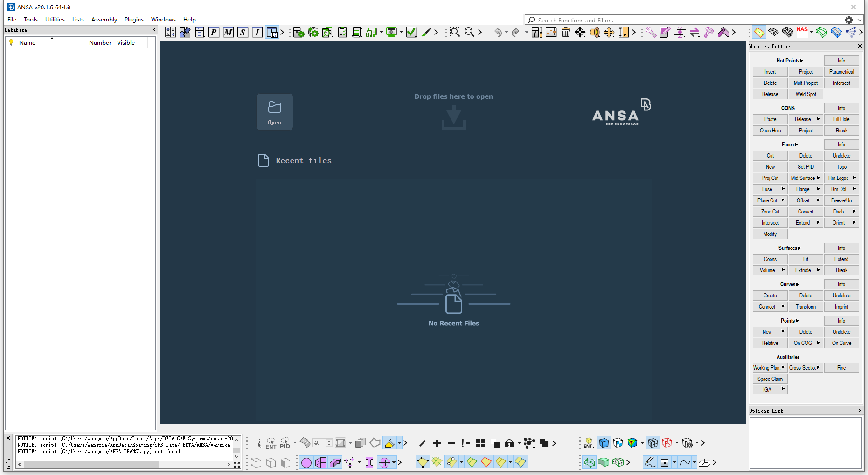Sort Database by Name column header
The image size is (868, 475).
coord(51,42)
